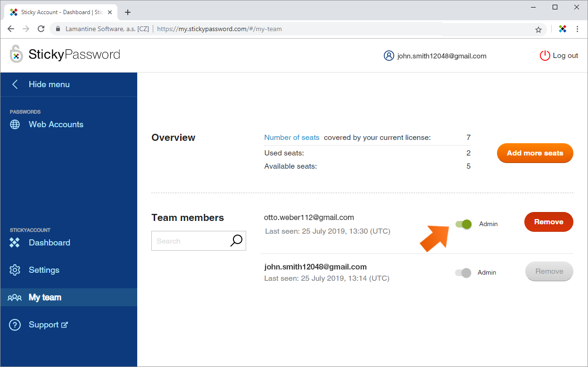Click the Sticky Password logo
588x367 pixels.
pos(65,54)
